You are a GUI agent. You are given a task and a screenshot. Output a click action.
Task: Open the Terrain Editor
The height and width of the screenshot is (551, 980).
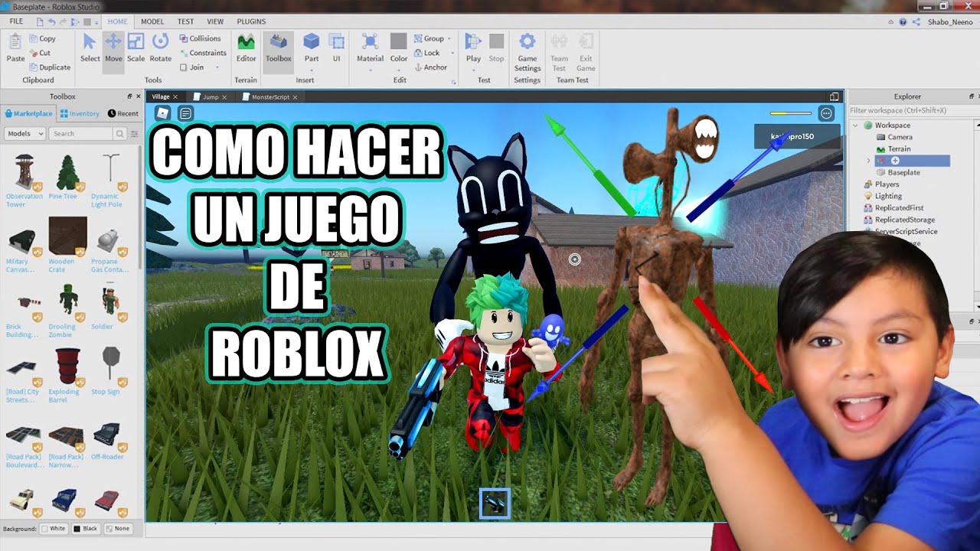(246, 47)
